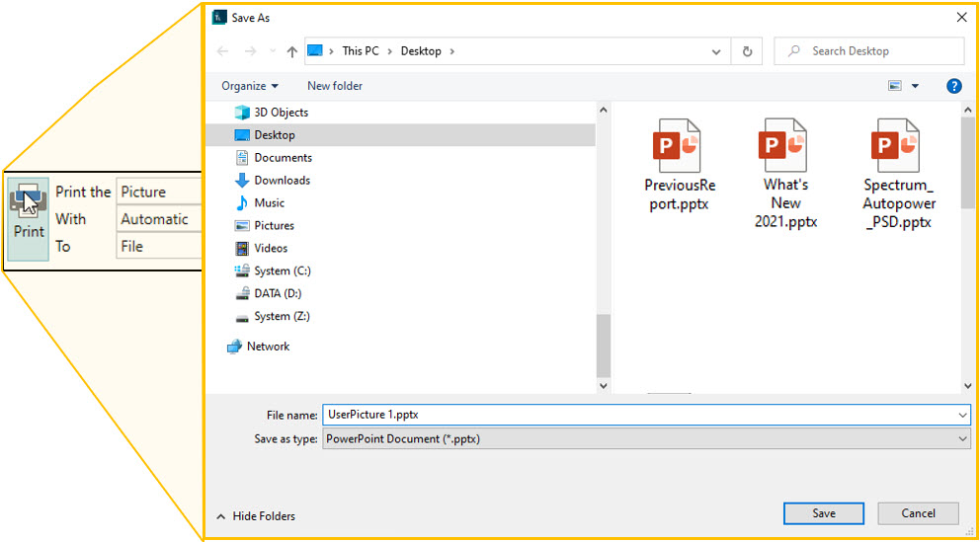This screenshot has height=542, width=980.
Task: Click the Save button
Action: 823,513
